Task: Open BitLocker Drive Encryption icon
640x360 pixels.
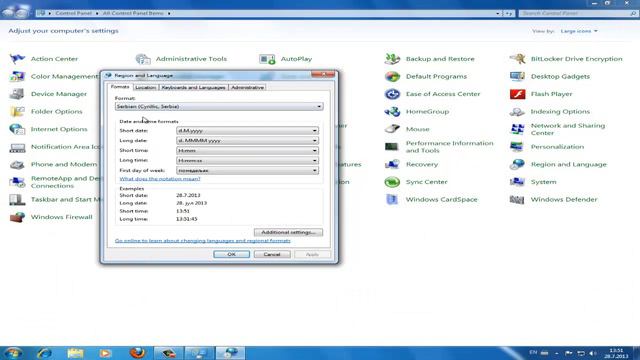Action: [517, 59]
